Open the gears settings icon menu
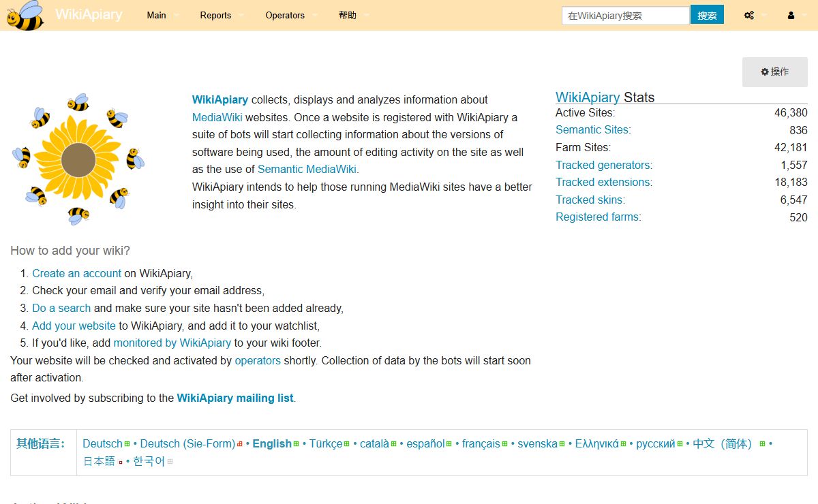818x504 pixels. click(749, 15)
